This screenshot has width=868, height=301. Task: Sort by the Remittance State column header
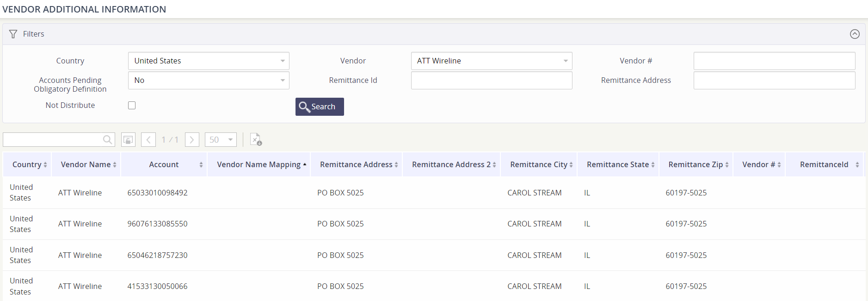coord(618,164)
